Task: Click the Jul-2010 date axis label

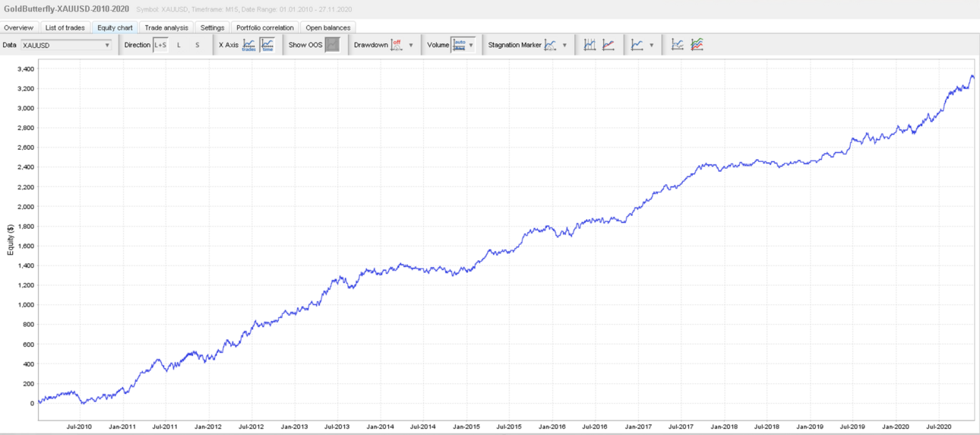Action: [x=80, y=427]
